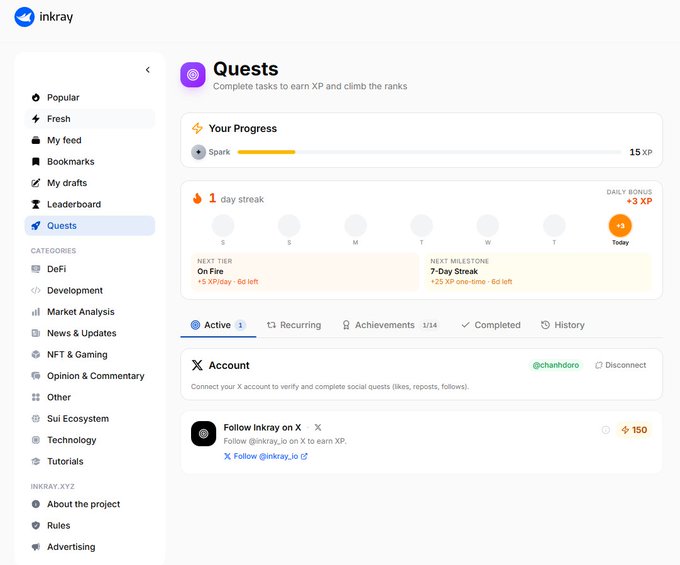Image resolution: width=680 pixels, height=565 pixels.
Task: Click the yellow XP progress bar
Action: (267, 152)
